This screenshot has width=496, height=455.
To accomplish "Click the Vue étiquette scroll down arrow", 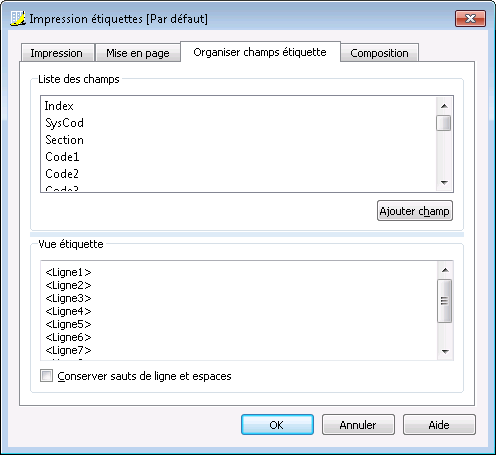I will click(x=445, y=351).
